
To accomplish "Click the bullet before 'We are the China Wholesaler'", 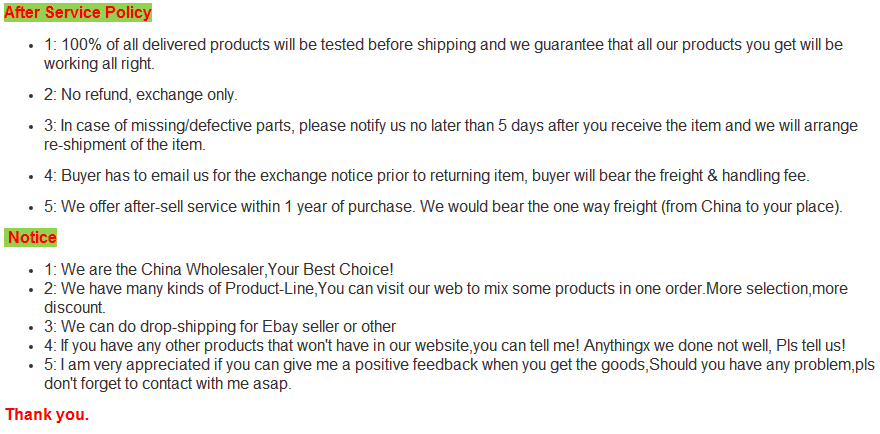I will [29, 271].
